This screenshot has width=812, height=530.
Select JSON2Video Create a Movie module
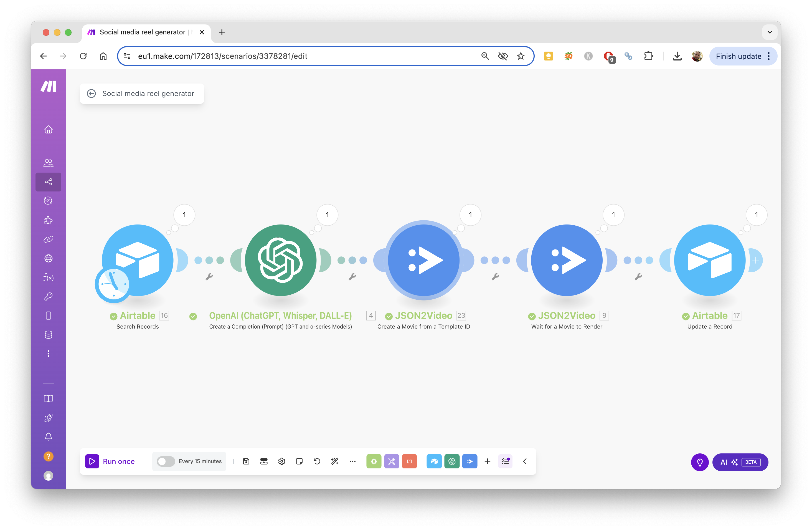click(x=424, y=260)
